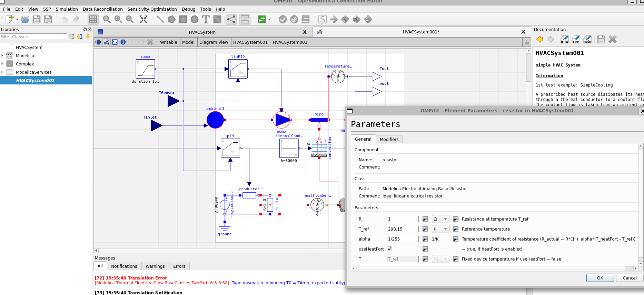Expand the ModelicaServices library node

pos(2,72)
